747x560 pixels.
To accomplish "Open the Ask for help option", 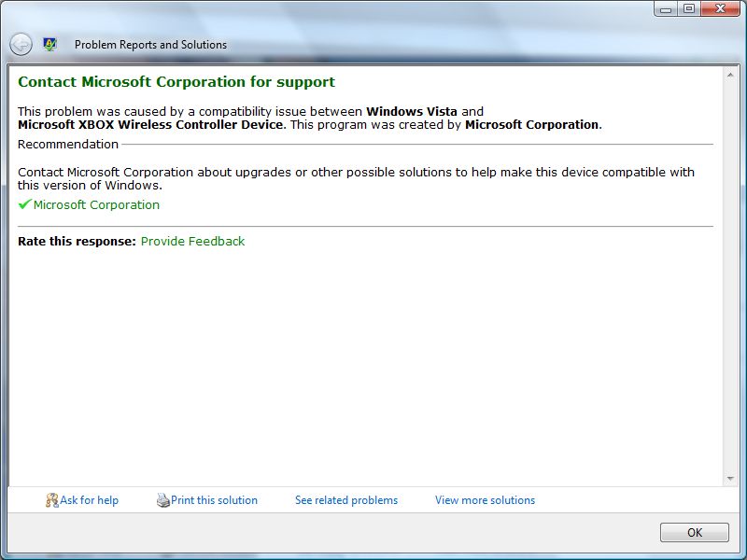I will point(89,500).
